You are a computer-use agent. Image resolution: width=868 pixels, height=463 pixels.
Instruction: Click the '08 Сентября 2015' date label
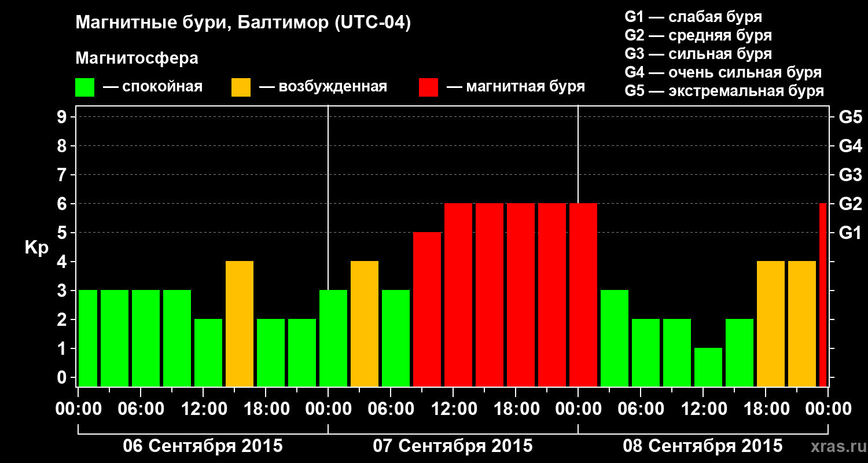coord(703,446)
